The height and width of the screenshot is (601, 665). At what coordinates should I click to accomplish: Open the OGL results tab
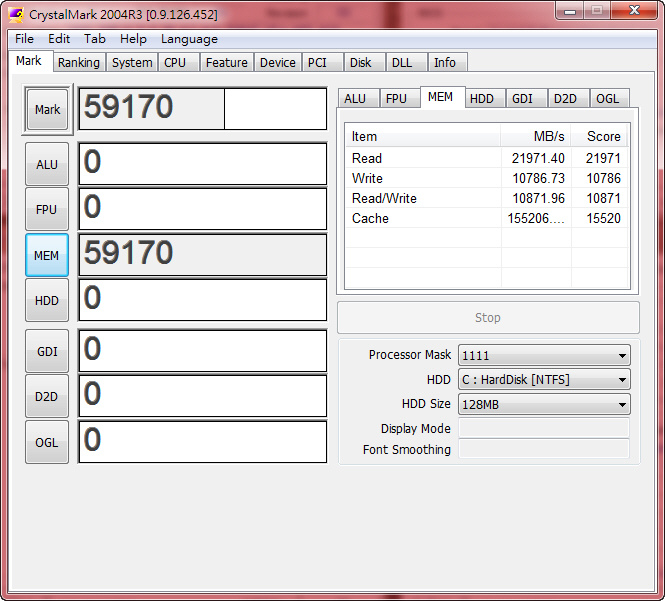(608, 98)
